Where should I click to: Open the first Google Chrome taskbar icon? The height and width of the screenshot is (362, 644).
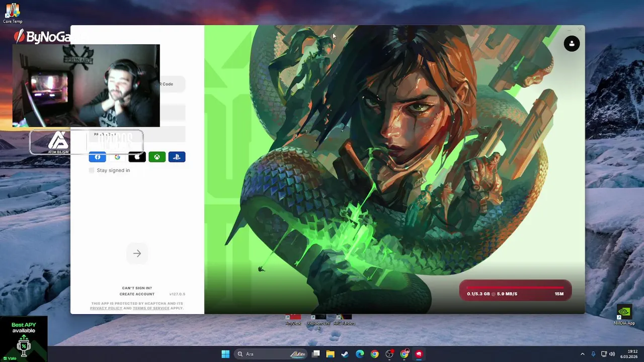374,354
